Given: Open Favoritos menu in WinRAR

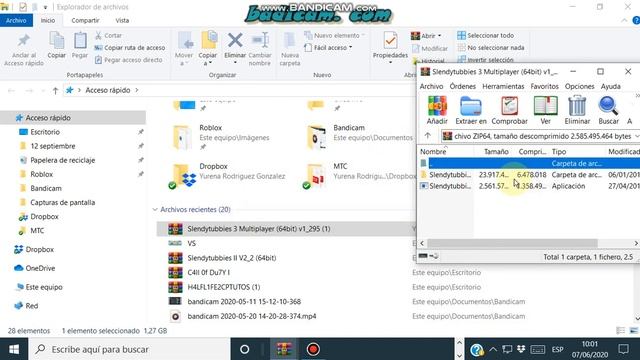Looking at the screenshot, I should pyautogui.click(x=544, y=87).
